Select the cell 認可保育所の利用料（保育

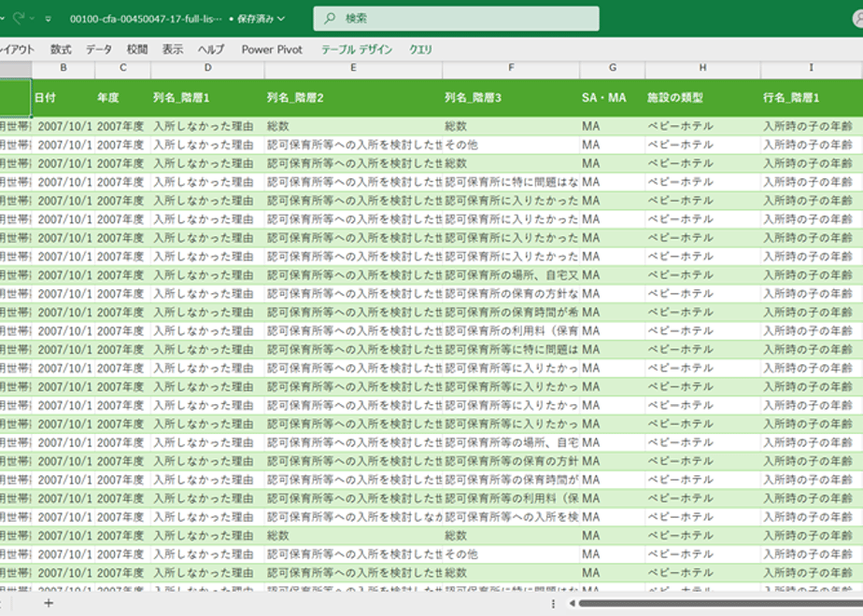point(511,331)
